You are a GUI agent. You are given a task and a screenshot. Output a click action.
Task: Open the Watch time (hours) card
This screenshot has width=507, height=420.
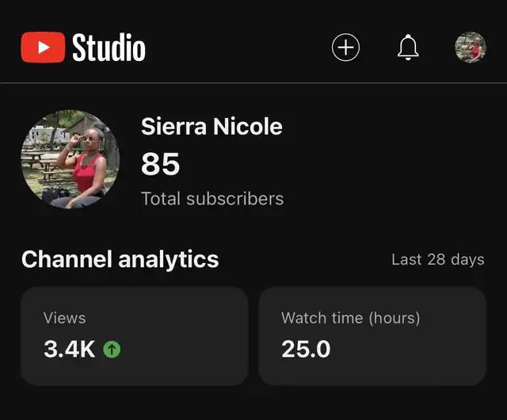372,336
